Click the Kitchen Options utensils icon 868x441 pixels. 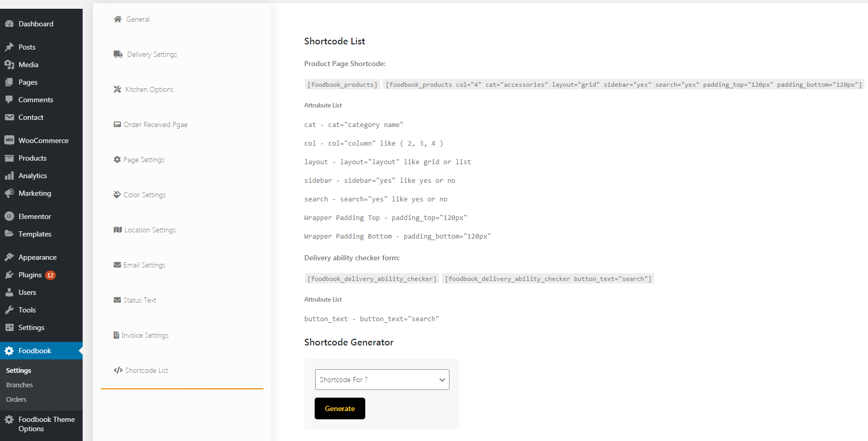117,89
